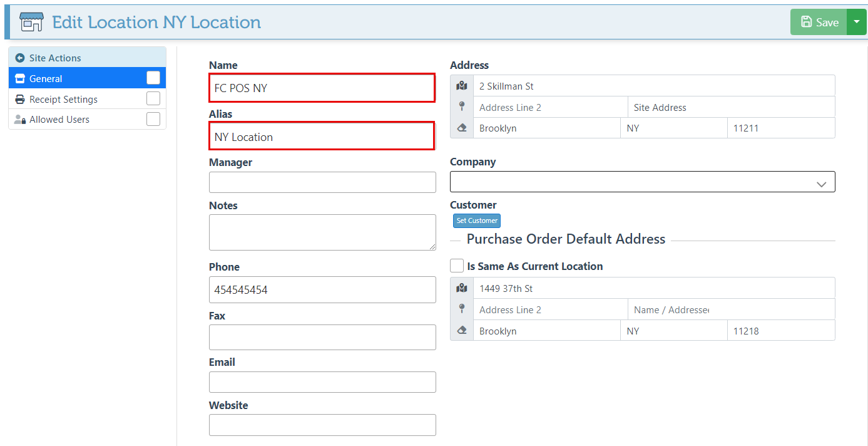Click the store icon beside the Edit Location title

(31, 22)
